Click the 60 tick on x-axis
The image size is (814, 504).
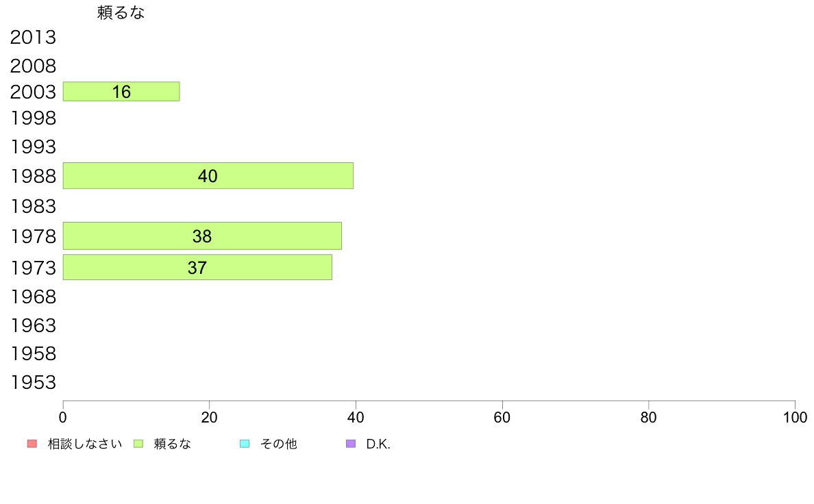tap(502, 417)
